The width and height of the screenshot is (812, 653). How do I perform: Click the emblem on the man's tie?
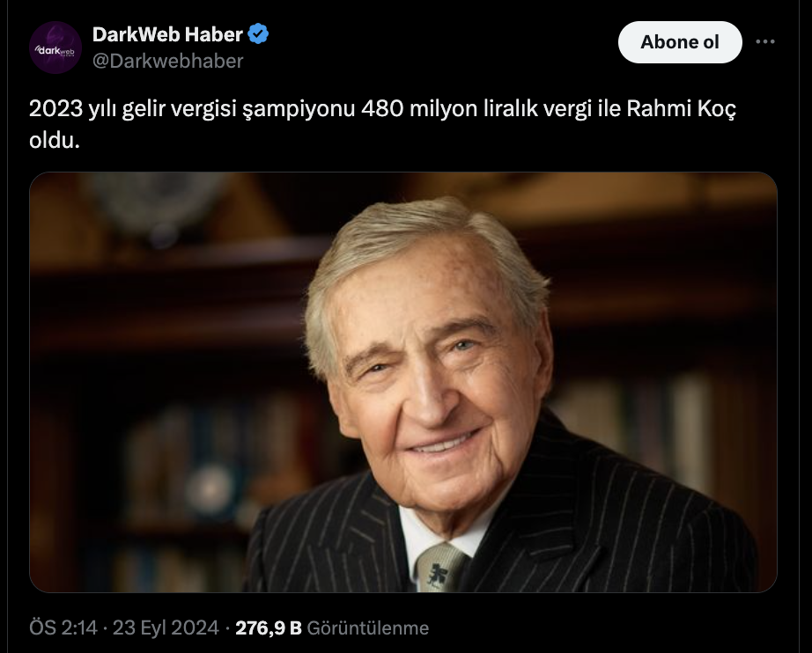(x=438, y=576)
